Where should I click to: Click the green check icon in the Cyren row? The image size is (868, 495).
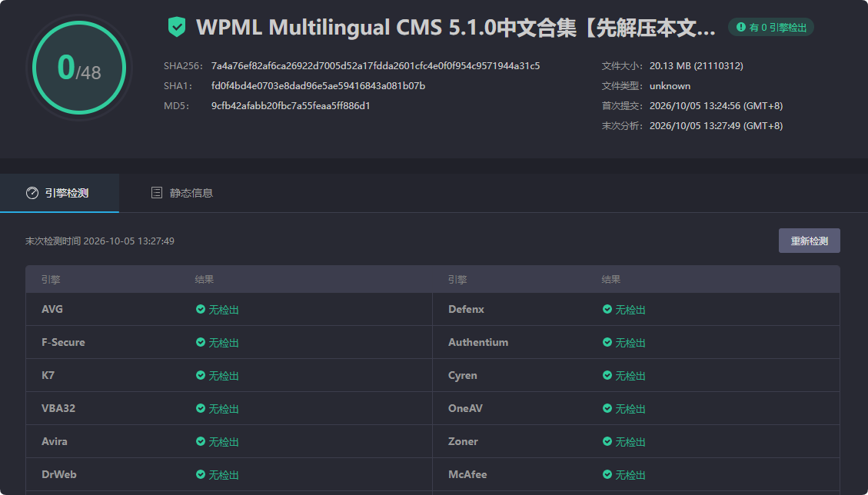pyautogui.click(x=607, y=375)
